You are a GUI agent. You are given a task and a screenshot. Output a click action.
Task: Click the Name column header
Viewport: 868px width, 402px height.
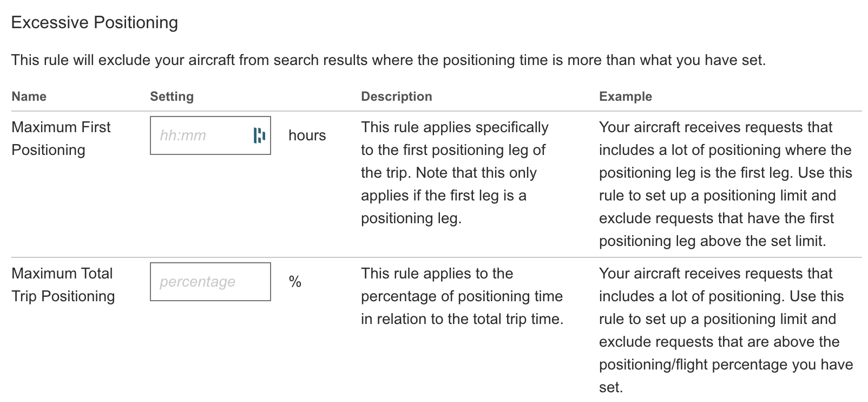(x=29, y=96)
